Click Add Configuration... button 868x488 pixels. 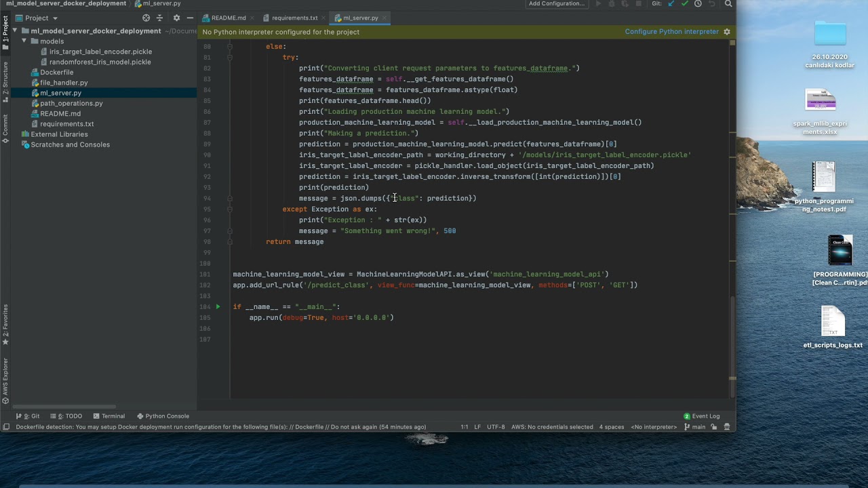557,3
